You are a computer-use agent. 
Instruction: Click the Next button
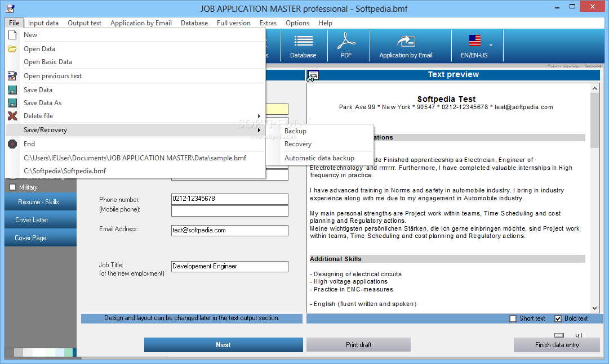(x=223, y=345)
